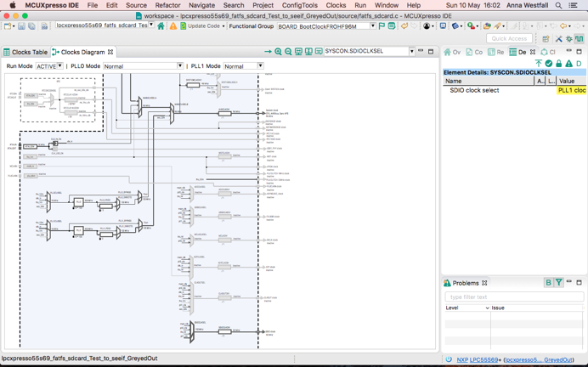Open the Overview view tab
The height and width of the screenshot is (367, 588).
[452, 52]
